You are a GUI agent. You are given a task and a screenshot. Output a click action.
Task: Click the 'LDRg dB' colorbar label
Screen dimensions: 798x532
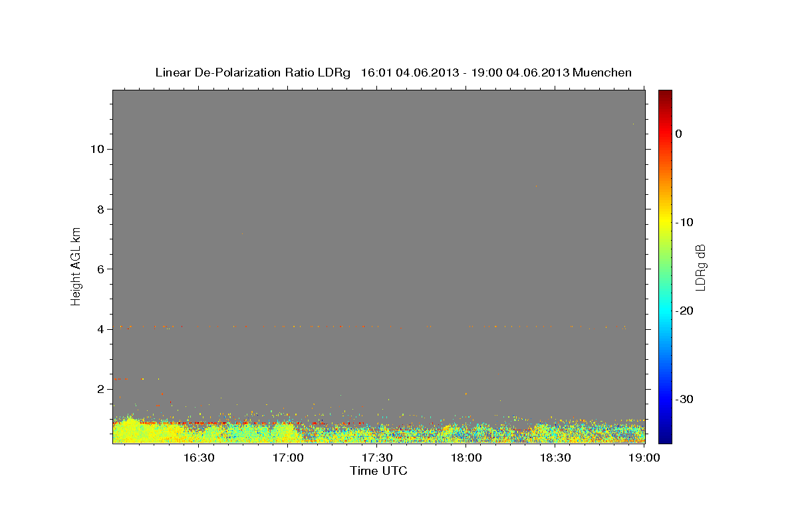point(700,267)
